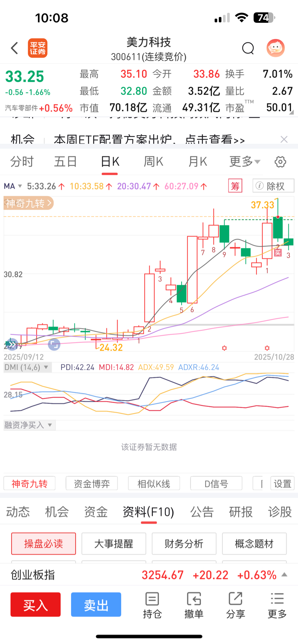Tap the 汽车零部件 sector label
Image resolution: width=298 pixels, height=644 pixels.
(21, 108)
